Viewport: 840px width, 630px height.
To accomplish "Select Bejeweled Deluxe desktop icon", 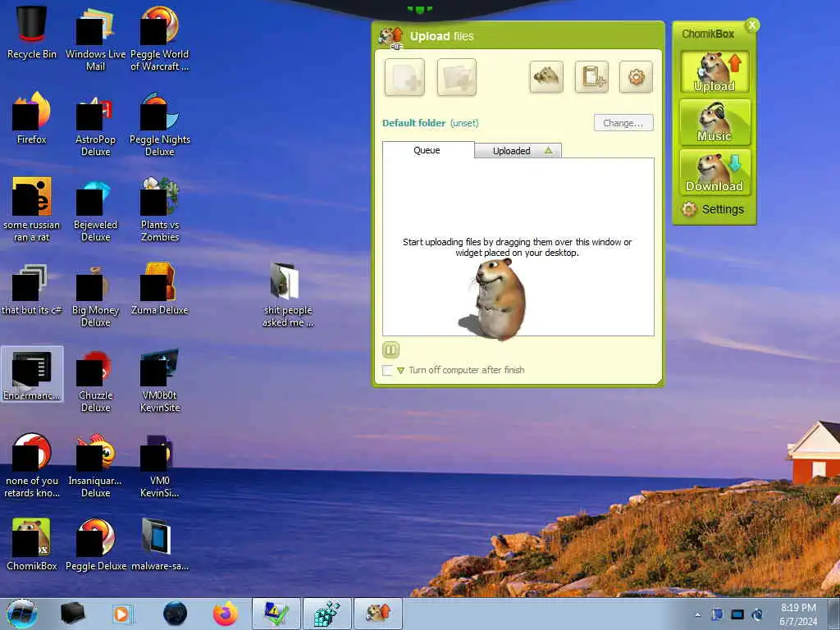I will coord(95,210).
